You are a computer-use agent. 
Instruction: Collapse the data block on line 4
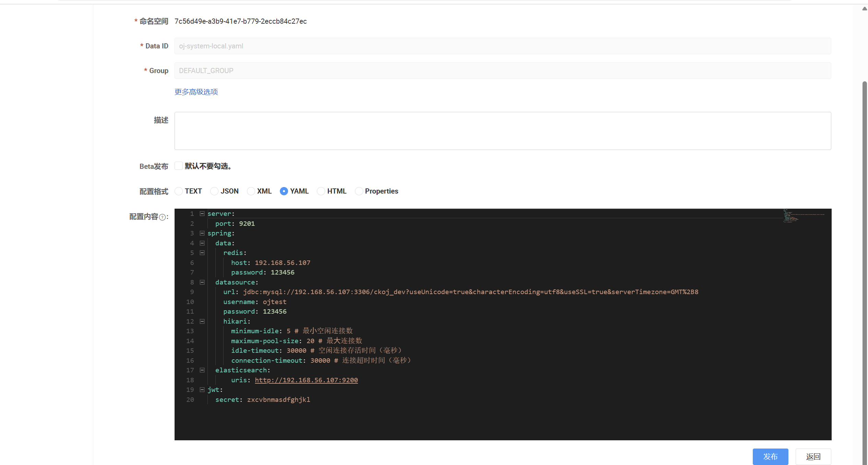pyautogui.click(x=202, y=243)
